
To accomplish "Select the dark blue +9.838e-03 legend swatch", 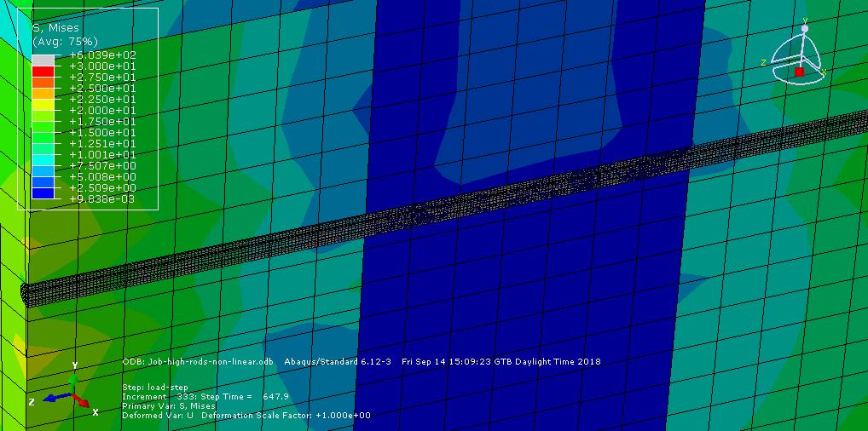I will click(43, 193).
